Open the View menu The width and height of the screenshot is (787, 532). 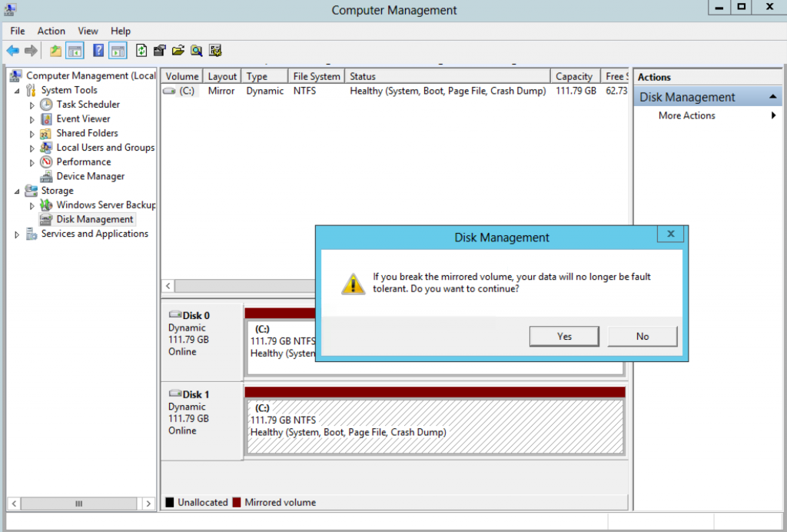(x=88, y=31)
